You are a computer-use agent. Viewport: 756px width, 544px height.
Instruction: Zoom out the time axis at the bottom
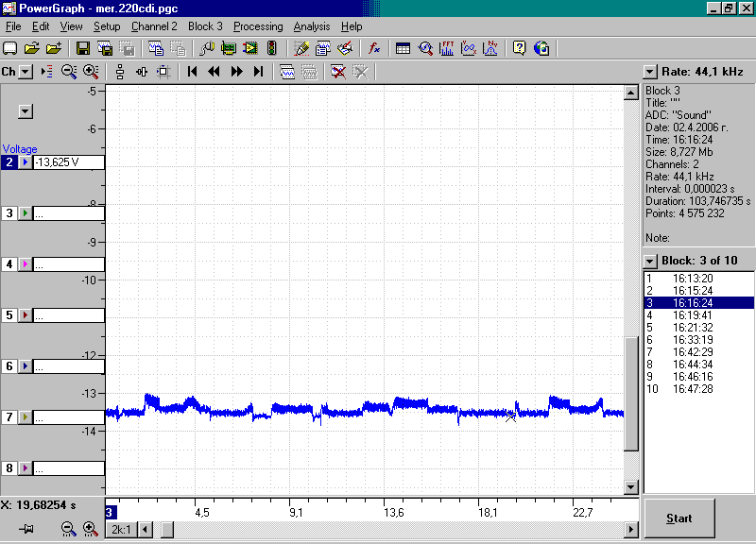click(x=68, y=529)
